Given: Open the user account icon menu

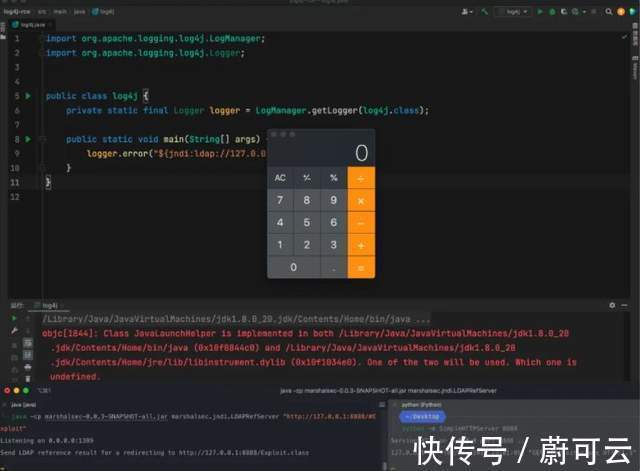Looking at the screenshot, I should pos(465,12).
